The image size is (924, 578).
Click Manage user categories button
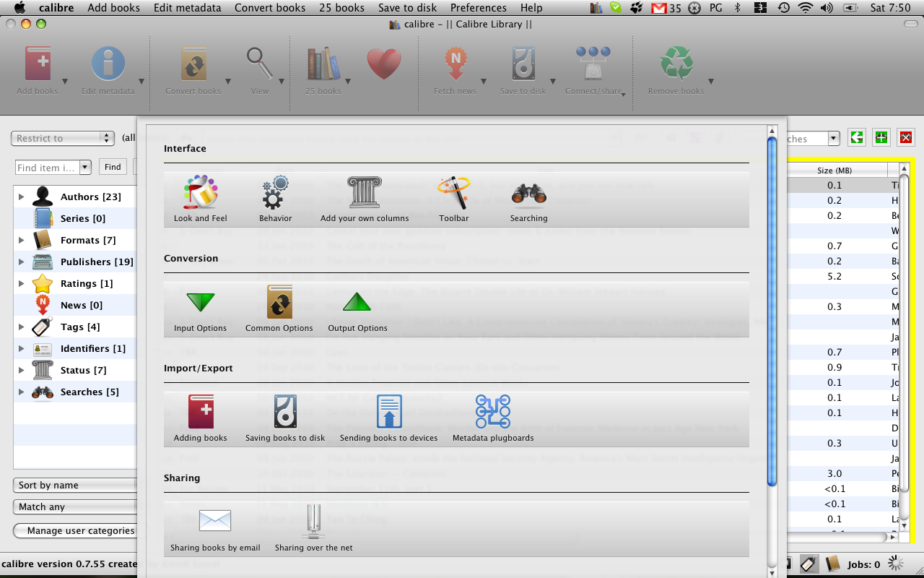tap(75, 530)
